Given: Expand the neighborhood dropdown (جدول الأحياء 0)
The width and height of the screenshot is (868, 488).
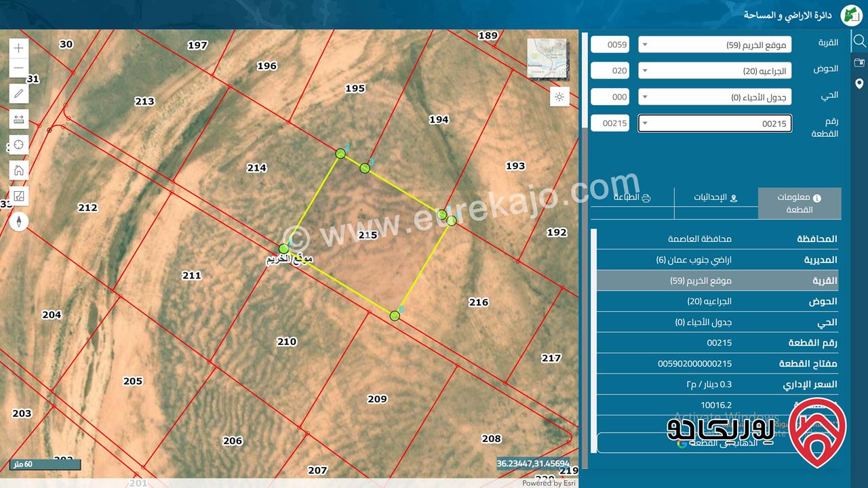Looking at the screenshot, I should [x=715, y=97].
